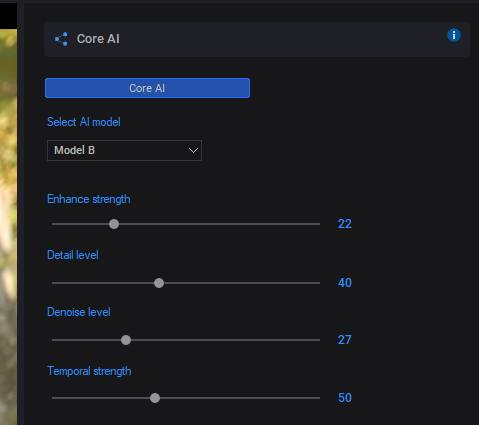Viewport: 479px width, 425px height.
Task: Click the Detail level slider handle
Action: click(x=159, y=283)
